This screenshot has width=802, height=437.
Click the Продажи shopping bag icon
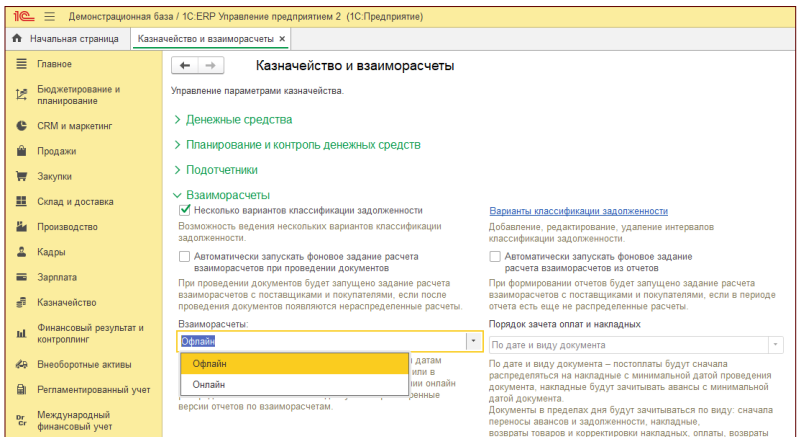tap(21, 151)
